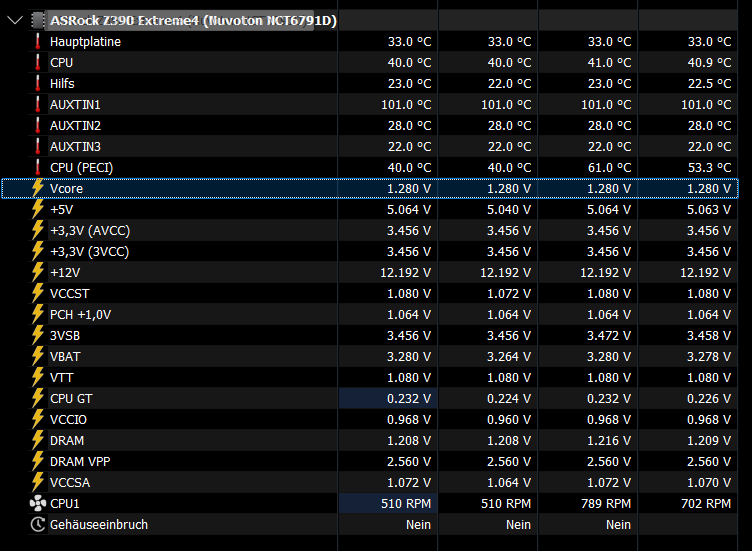The width and height of the screenshot is (752, 551).
Task: Select the Vcore sensor label
Action: [66, 188]
